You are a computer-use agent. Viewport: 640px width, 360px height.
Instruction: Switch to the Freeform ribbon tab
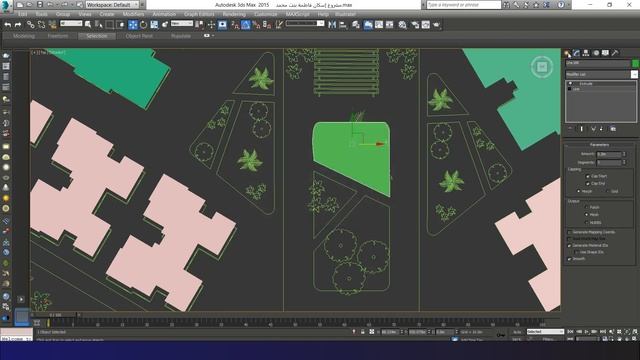[58, 36]
